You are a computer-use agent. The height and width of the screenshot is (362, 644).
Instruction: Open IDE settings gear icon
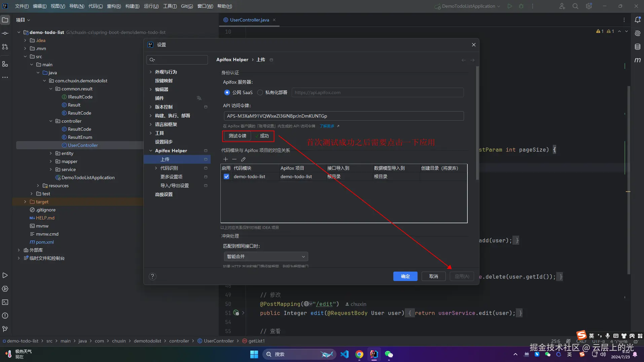[589, 6]
